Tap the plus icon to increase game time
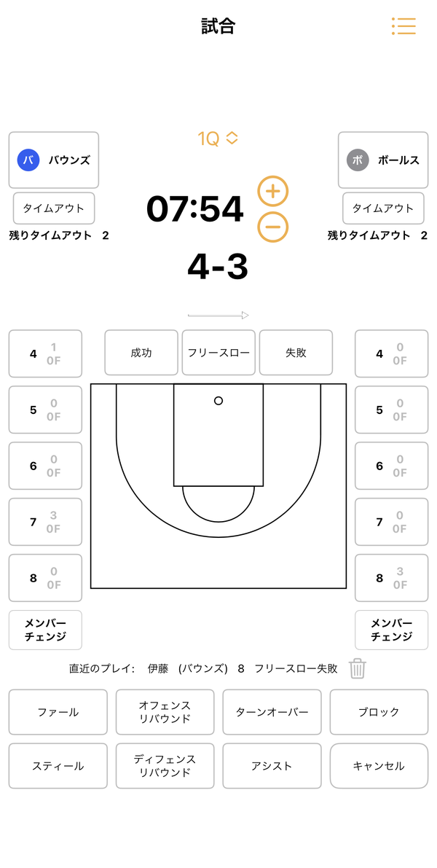Screen dimensions: 437x868 (x=273, y=192)
